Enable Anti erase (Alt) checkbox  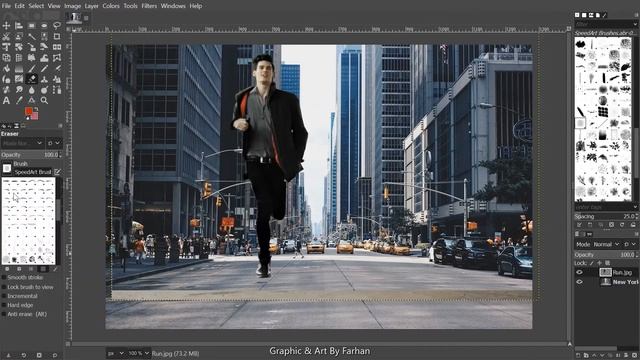click(4, 314)
